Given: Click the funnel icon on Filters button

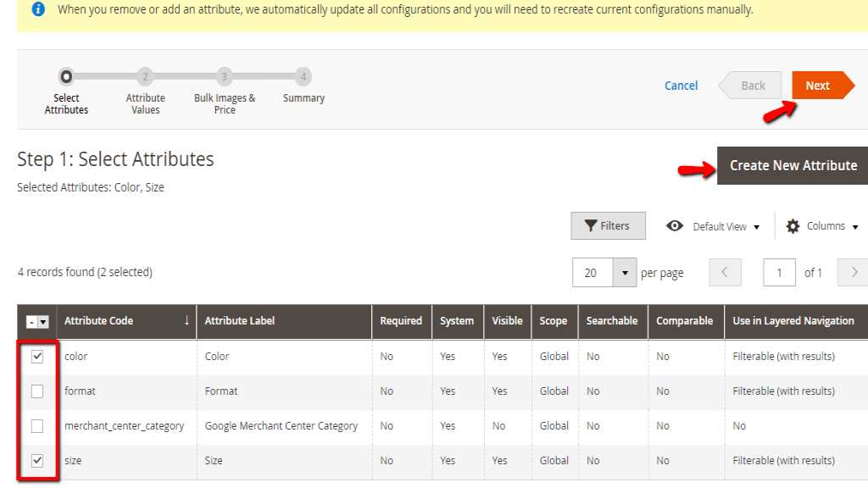Looking at the screenshot, I should [591, 225].
